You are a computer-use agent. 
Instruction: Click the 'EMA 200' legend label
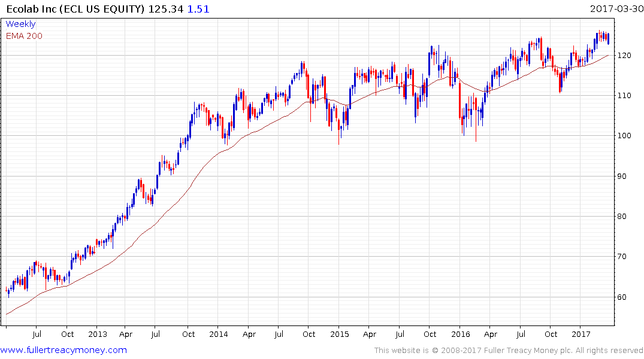pyautogui.click(x=24, y=36)
